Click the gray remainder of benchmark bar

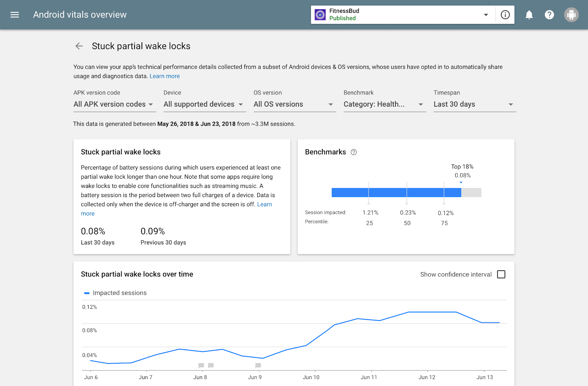pyautogui.click(x=471, y=192)
